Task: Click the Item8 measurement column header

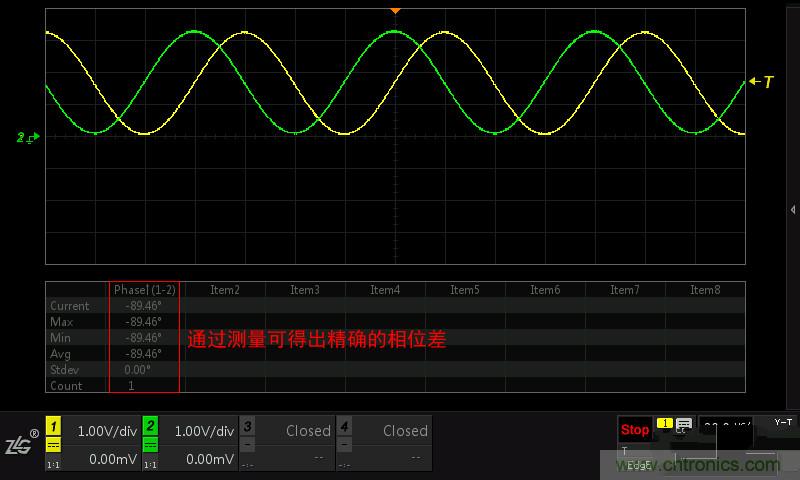Action: coord(705,290)
